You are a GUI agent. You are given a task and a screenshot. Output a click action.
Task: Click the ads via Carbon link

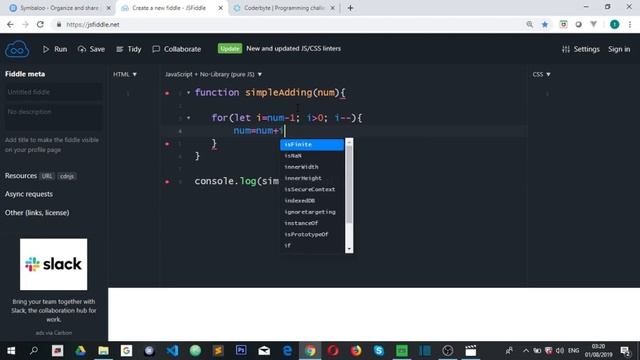(53, 333)
